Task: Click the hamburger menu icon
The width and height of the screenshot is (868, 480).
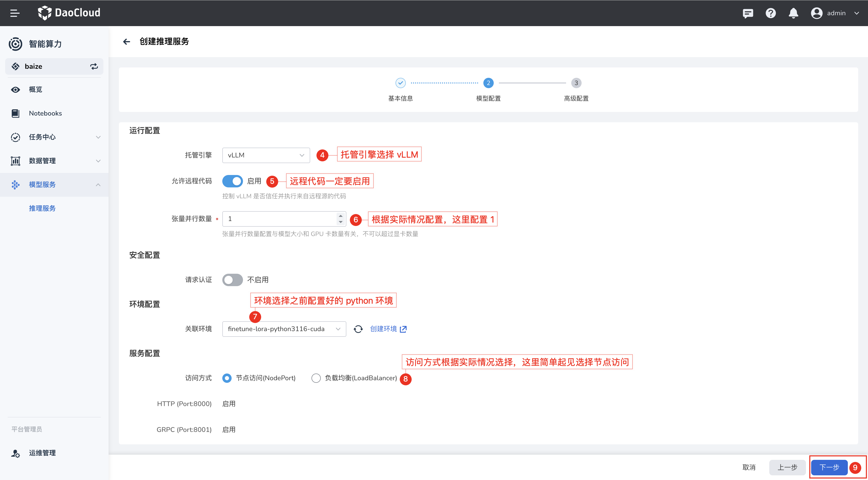Action: 15,13
